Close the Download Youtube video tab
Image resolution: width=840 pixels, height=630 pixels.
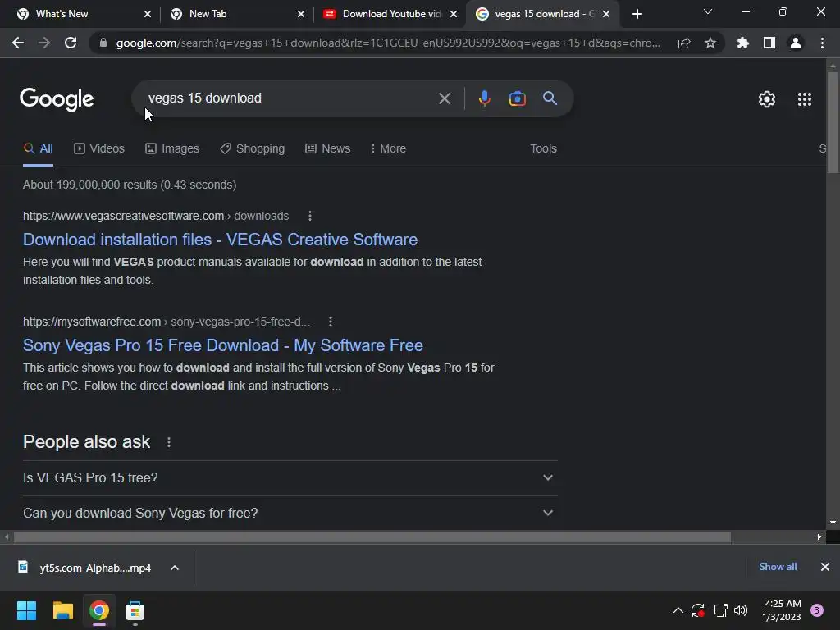(x=453, y=14)
